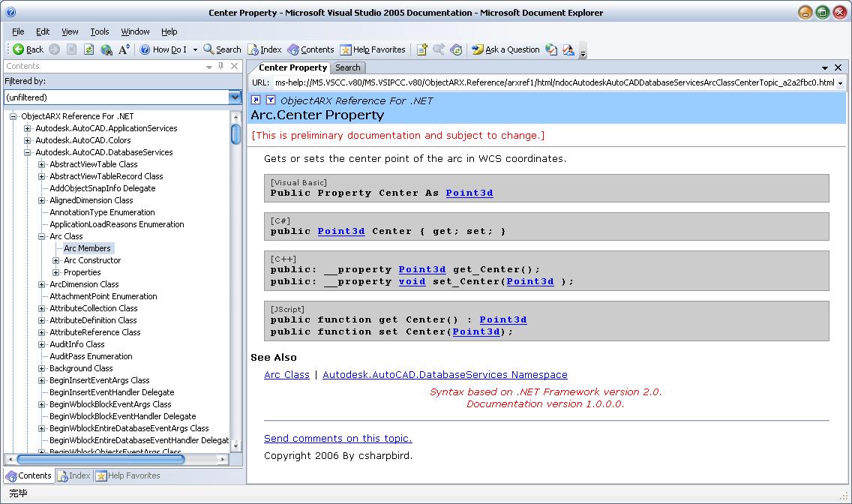Toggle the language filter icon in the topic header

tap(271, 100)
